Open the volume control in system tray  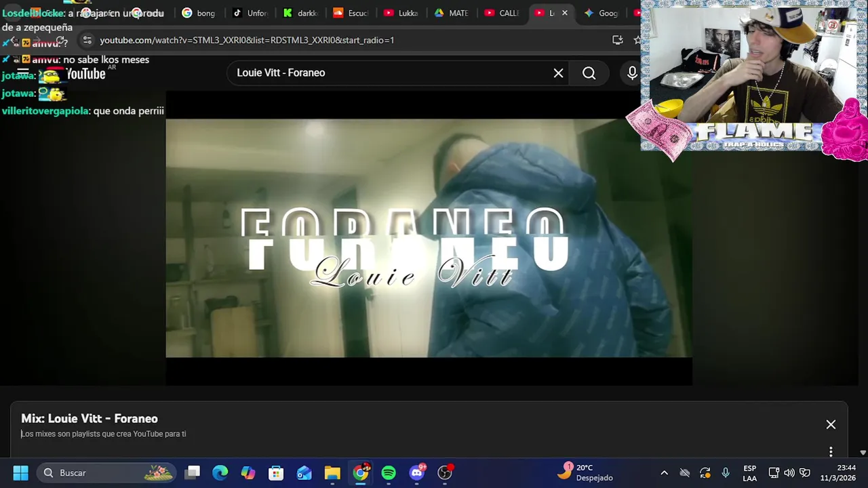[x=789, y=472]
